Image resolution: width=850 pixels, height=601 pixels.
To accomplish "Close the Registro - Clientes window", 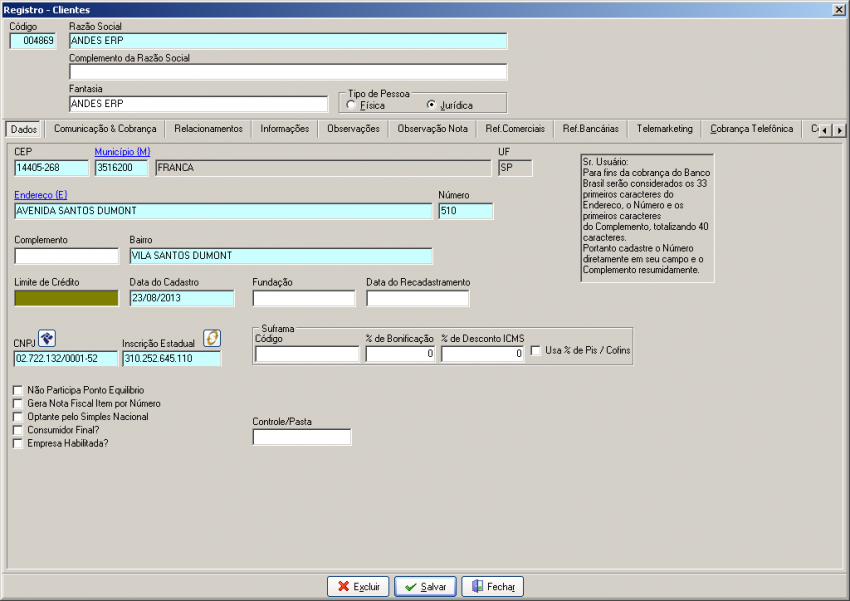I will pos(839,10).
